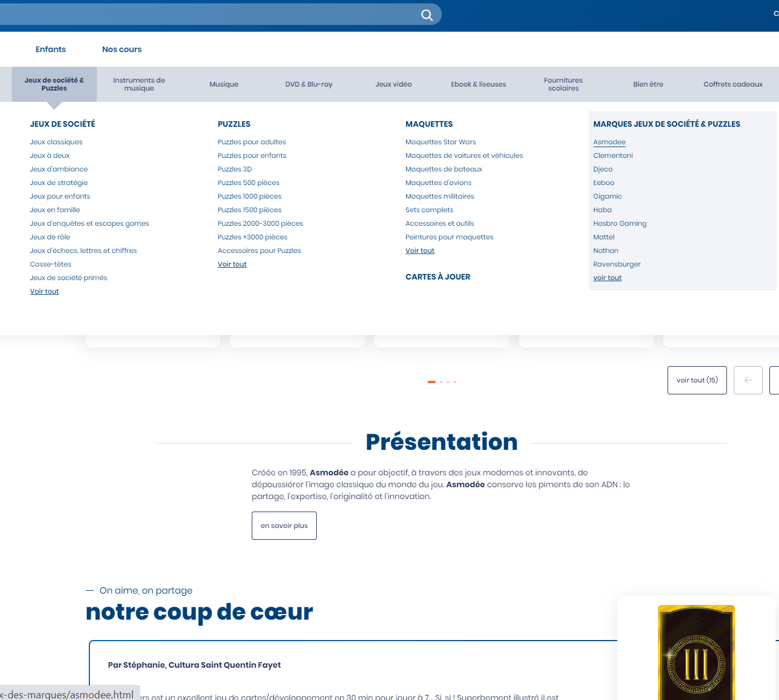This screenshot has height=700, width=779.
Task: Open Maquettes d'avions
Action: (x=438, y=183)
